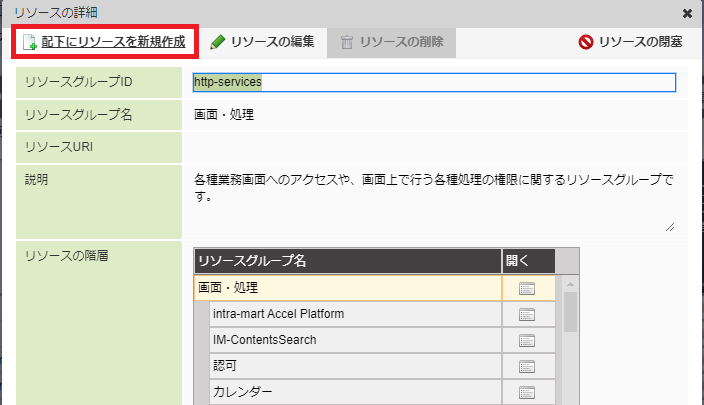The image size is (704, 405).
Task: Click the new resource document icon
Action: 30,42
